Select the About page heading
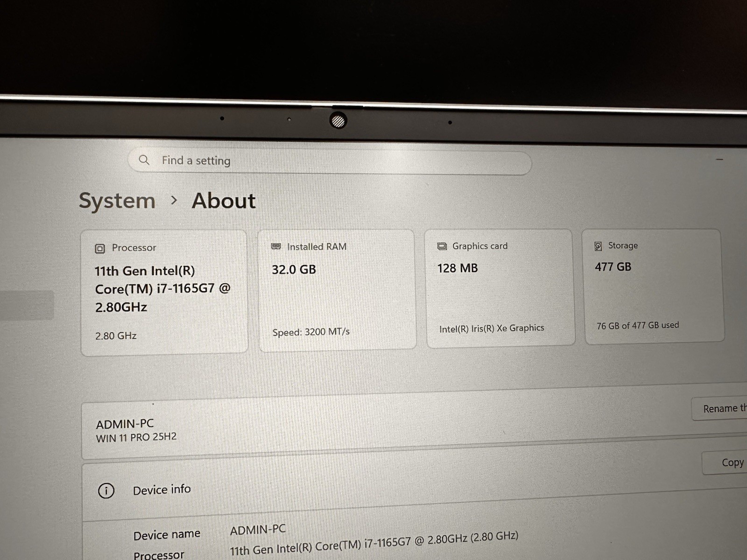Viewport: 747px width, 560px height. tap(224, 201)
